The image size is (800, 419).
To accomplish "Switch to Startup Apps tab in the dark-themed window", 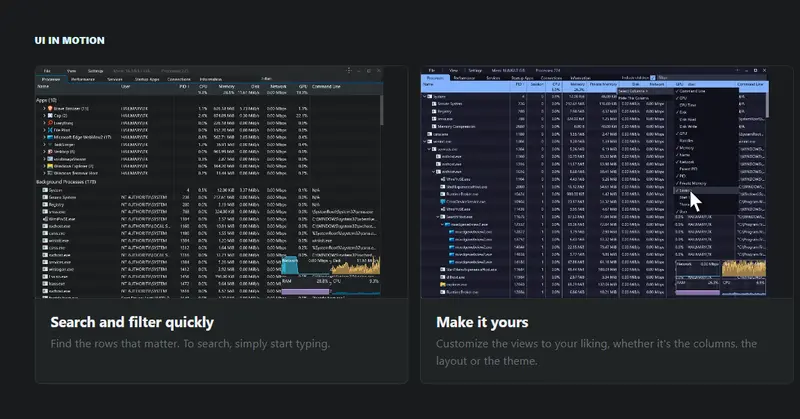I will [x=147, y=79].
